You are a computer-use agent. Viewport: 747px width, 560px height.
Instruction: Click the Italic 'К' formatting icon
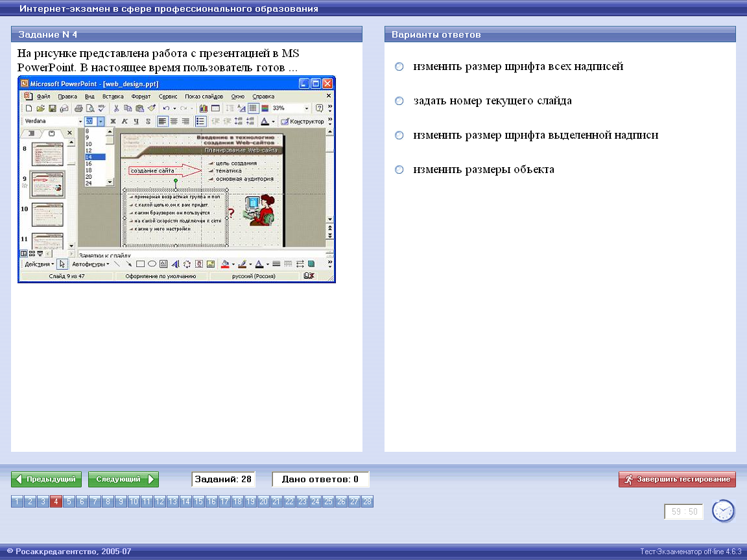point(124,121)
